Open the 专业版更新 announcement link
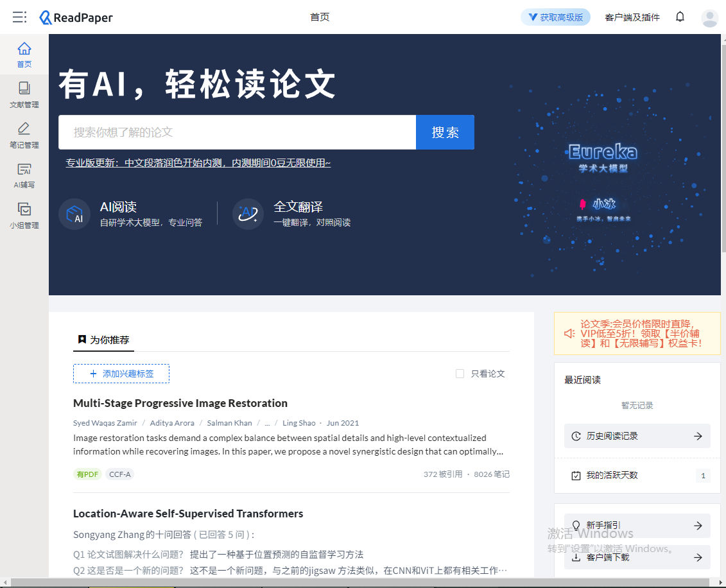Screen dimensions: 726x588 point(198,163)
